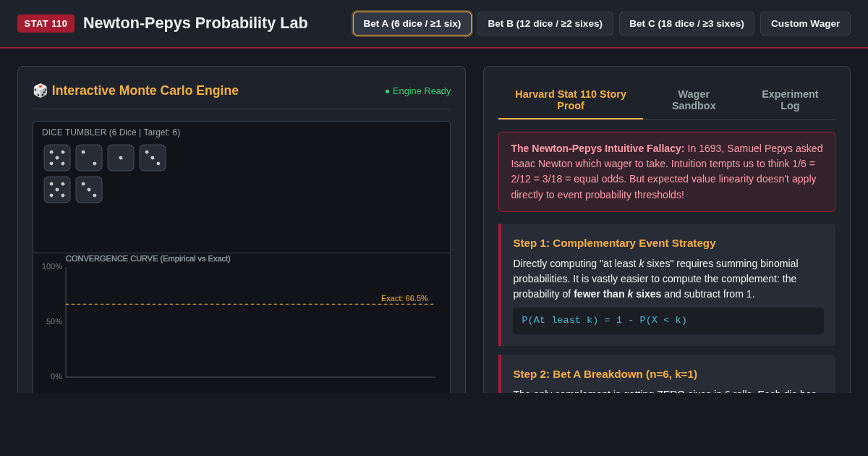The image size is (868, 456).
Task: Click the die showing one pip
Action: coord(121,158)
